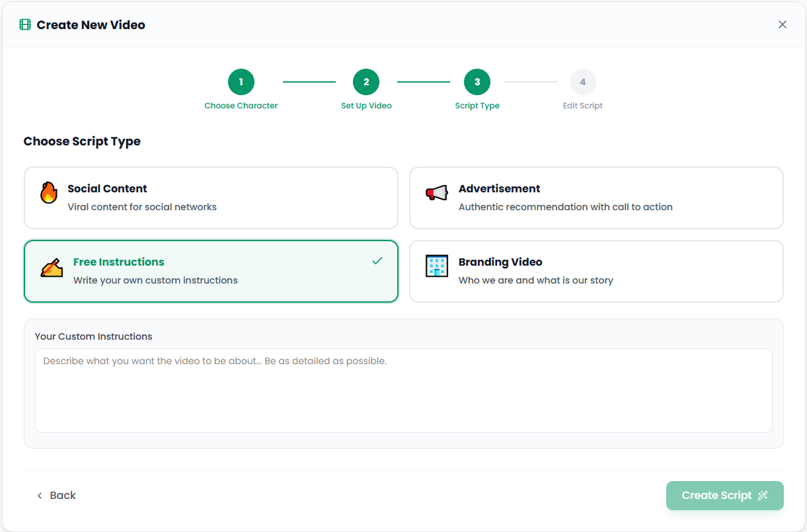Close the Create New Video dialog
Viewport: 807px width, 532px height.
pyautogui.click(x=782, y=24)
